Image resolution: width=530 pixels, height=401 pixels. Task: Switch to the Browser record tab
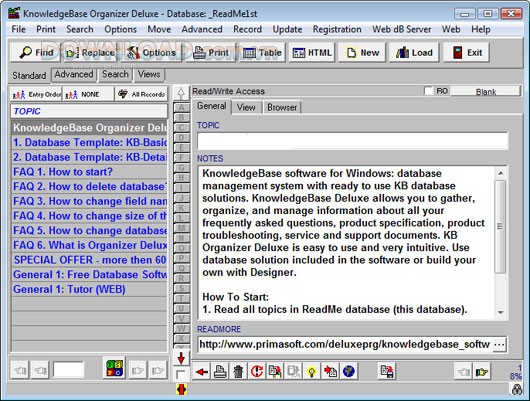click(x=282, y=107)
